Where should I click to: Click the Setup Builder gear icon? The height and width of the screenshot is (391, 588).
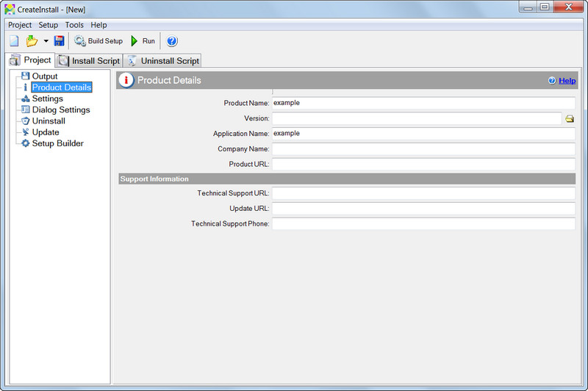(x=25, y=143)
